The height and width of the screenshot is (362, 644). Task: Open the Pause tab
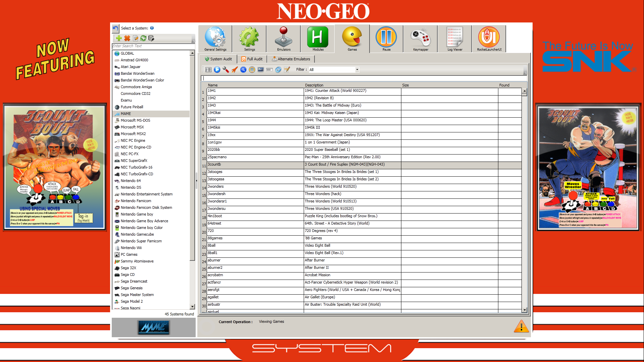pyautogui.click(x=387, y=39)
